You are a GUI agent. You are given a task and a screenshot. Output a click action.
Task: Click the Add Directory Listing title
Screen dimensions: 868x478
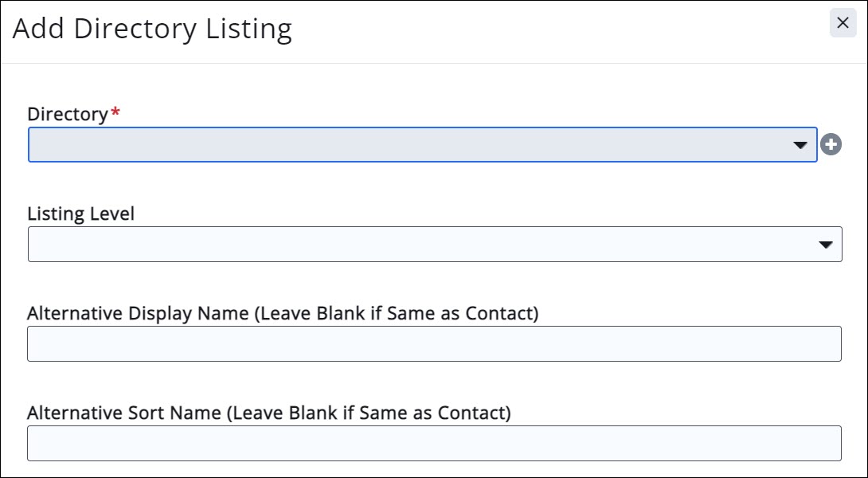(x=152, y=29)
